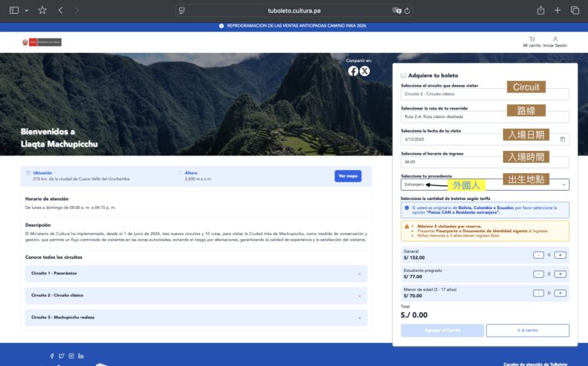Image resolution: width=588 pixels, height=366 pixels.
Task: Bookmark page with the star icon
Action: pyautogui.click(x=42, y=10)
